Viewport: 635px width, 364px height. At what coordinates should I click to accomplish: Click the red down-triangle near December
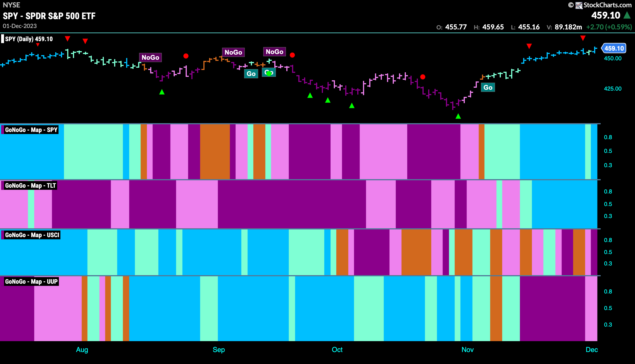pyautogui.click(x=583, y=38)
